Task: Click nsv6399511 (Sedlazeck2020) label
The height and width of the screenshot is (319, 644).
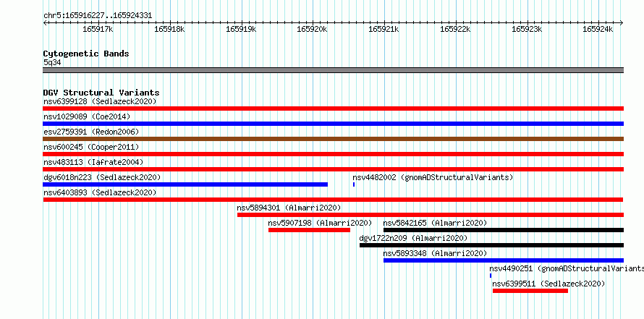Action: coord(548,284)
